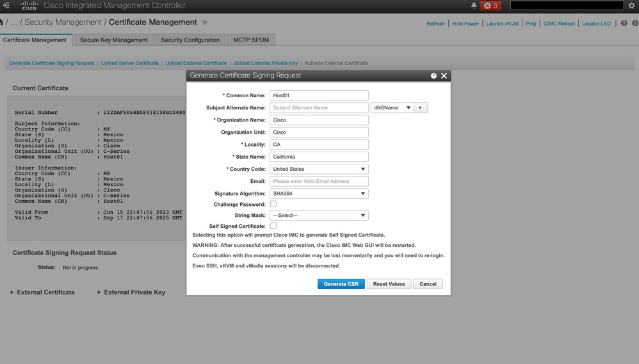Switch to Certificate Management tab
This screenshot has height=364, width=639.
point(35,40)
